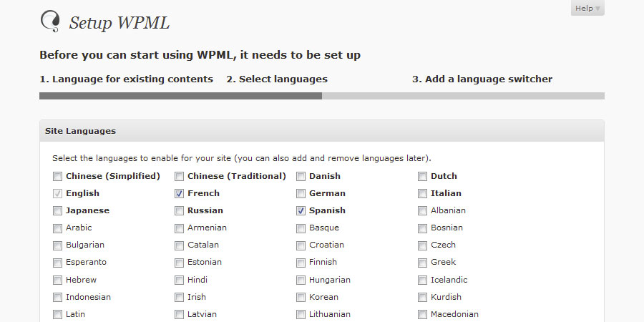Enable the Chinese (Traditional) checkbox

(179, 177)
